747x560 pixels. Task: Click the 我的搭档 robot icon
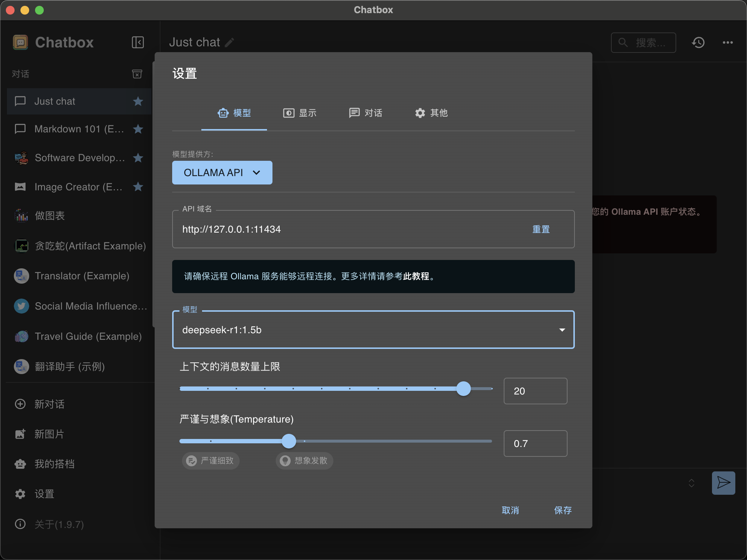pyautogui.click(x=20, y=464)
